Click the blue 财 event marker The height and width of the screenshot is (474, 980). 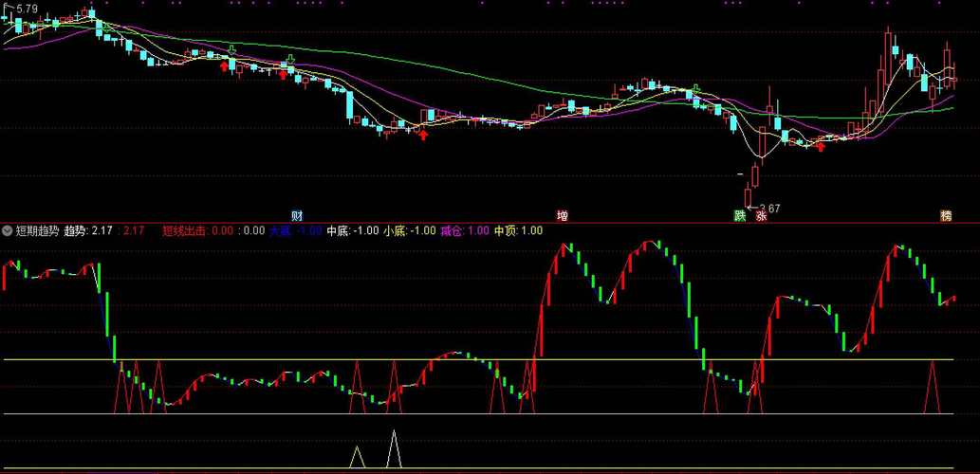(297, 215)
